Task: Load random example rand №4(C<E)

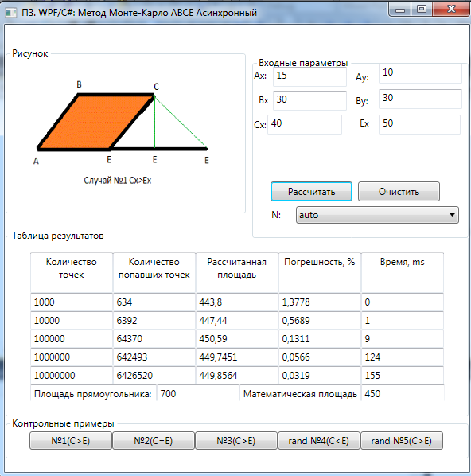Action: tap(319, 440)
